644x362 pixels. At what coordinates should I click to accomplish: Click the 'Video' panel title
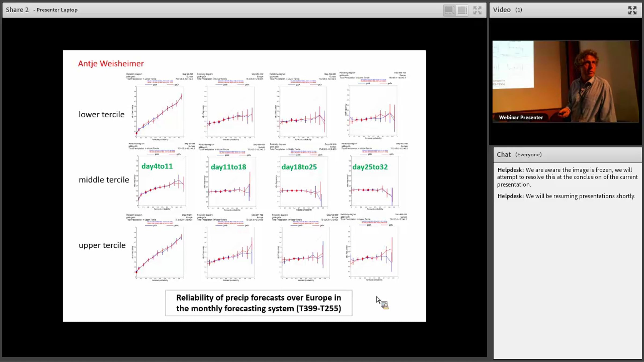tap(502, 10)
